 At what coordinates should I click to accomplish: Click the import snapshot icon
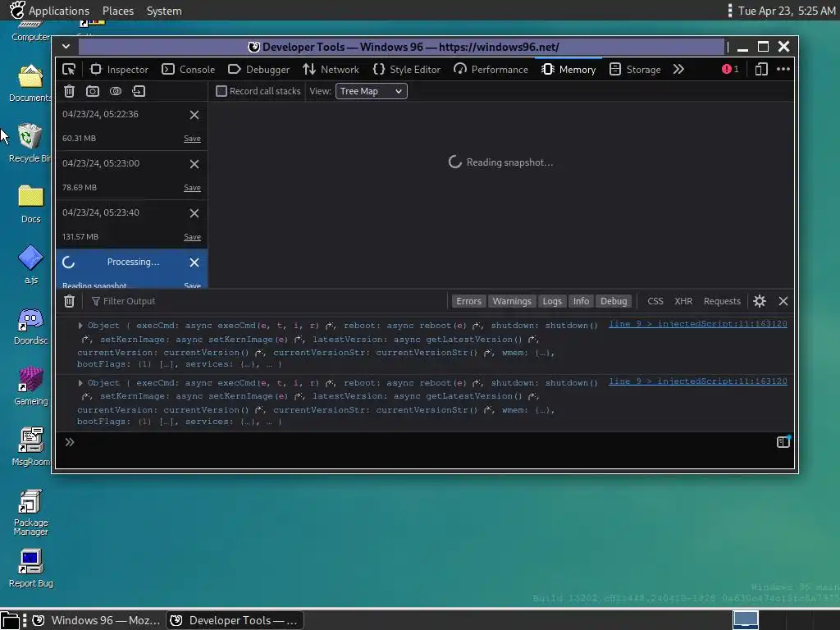pos(139,91)
